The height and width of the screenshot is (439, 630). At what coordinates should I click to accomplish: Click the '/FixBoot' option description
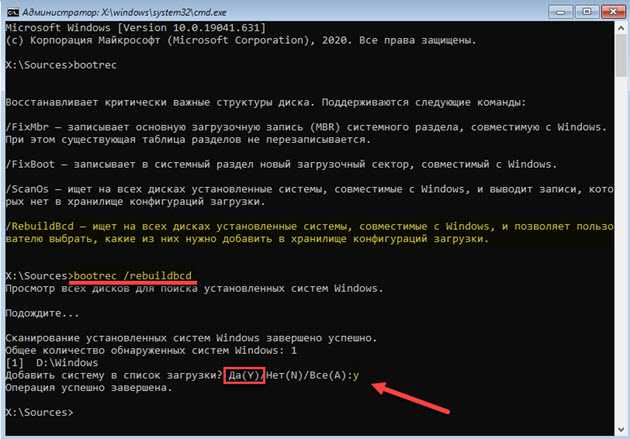281,164
